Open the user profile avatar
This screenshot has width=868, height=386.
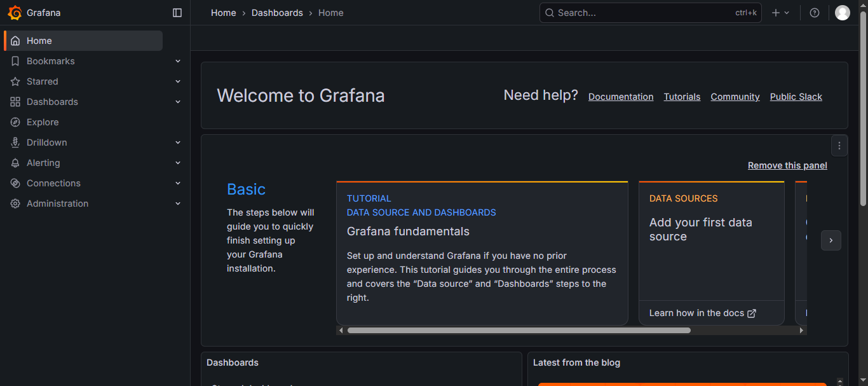pos(843,13)
